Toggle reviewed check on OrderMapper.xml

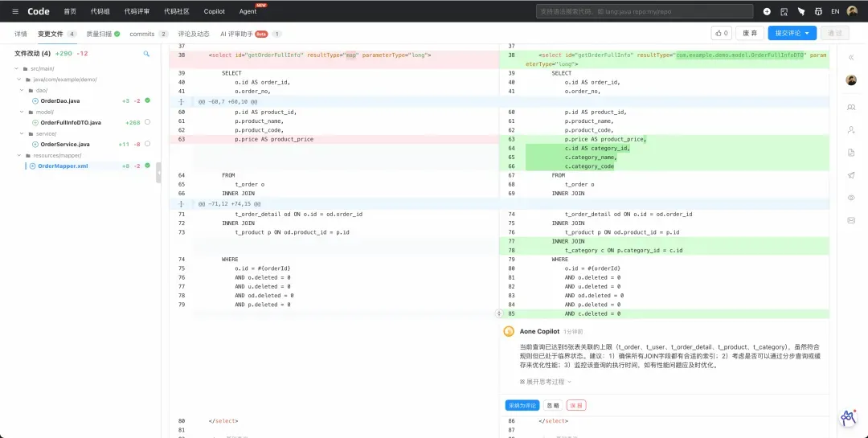pos(147,166)
